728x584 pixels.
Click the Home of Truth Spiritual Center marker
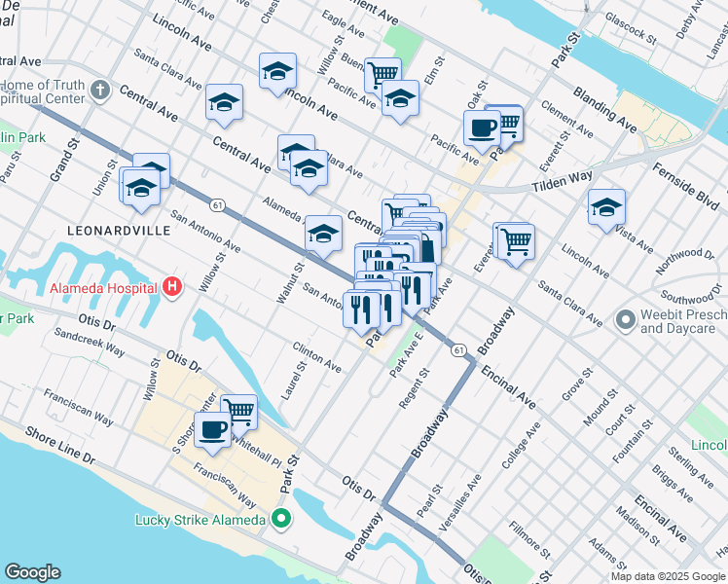100,91
